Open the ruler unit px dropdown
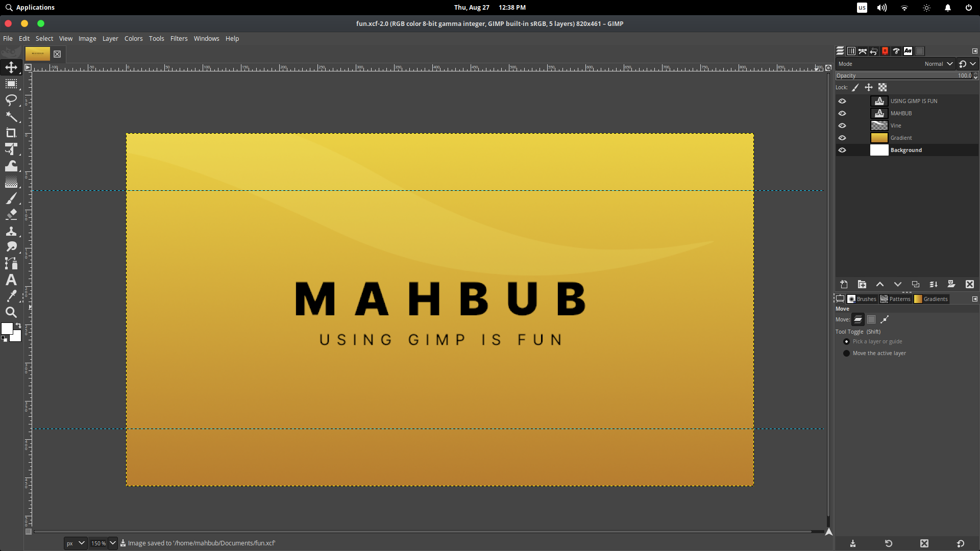This screenshot has height=551, width=980. tap(75, 543)
